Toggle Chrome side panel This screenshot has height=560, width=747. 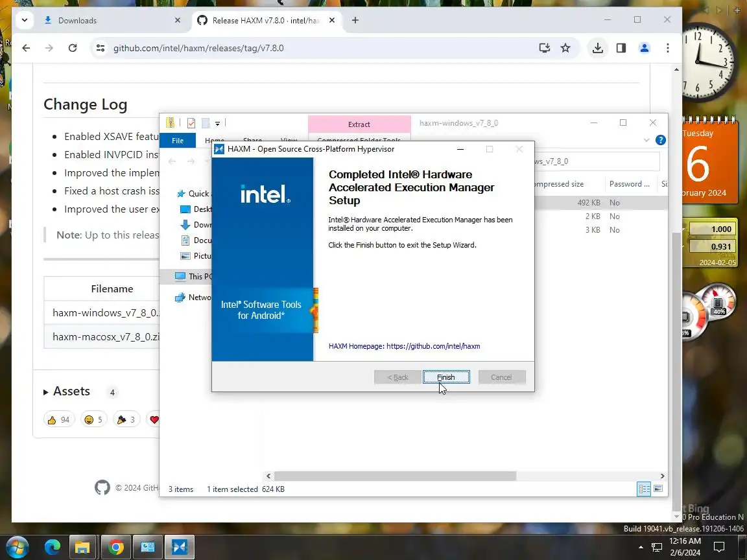[x=621, y=48]
